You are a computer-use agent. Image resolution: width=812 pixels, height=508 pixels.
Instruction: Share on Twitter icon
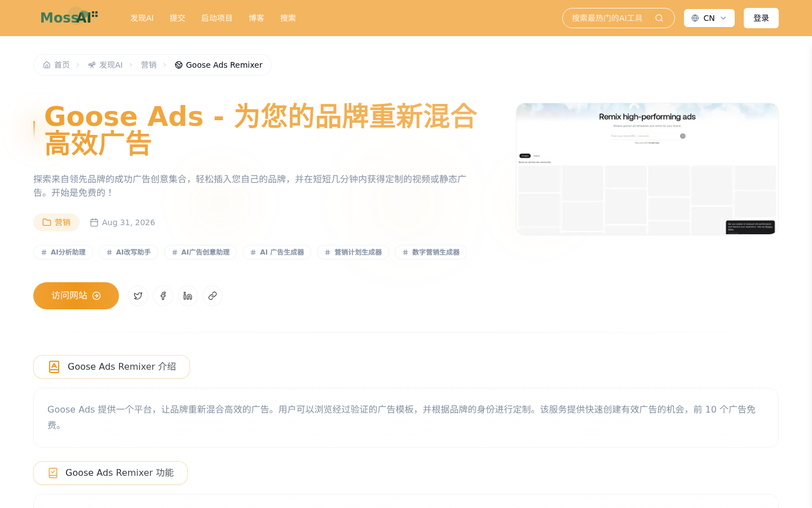[x=138, y=296]
